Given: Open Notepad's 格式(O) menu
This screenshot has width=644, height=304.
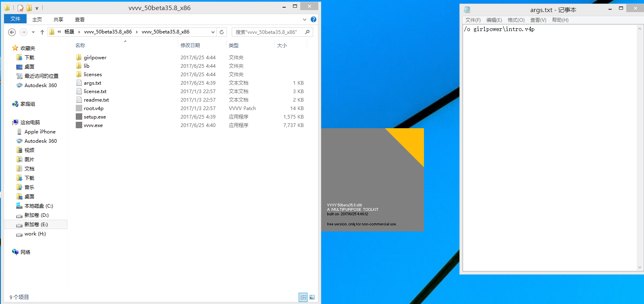Looking at the screenshot, I should point(516,20).
